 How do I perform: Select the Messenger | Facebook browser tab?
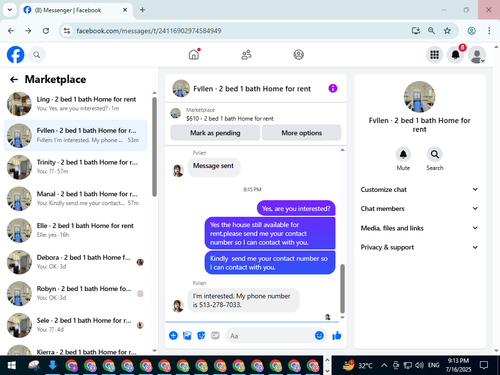(76, 10)
